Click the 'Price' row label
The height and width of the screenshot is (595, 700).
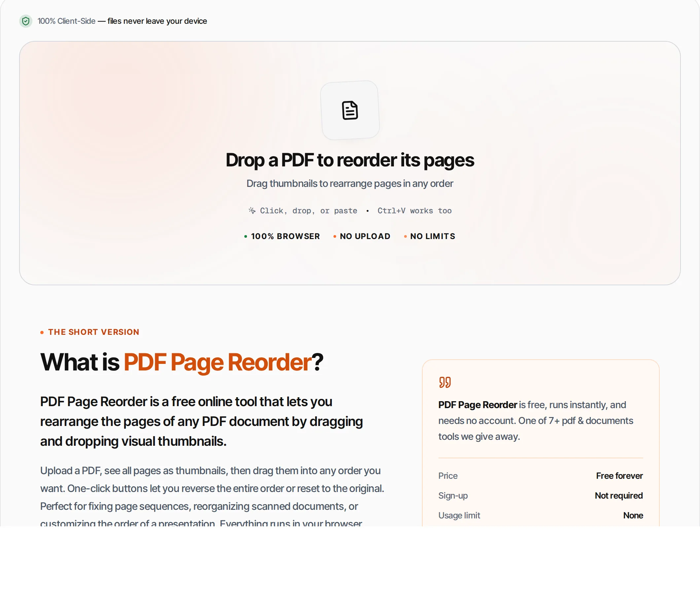448,475
